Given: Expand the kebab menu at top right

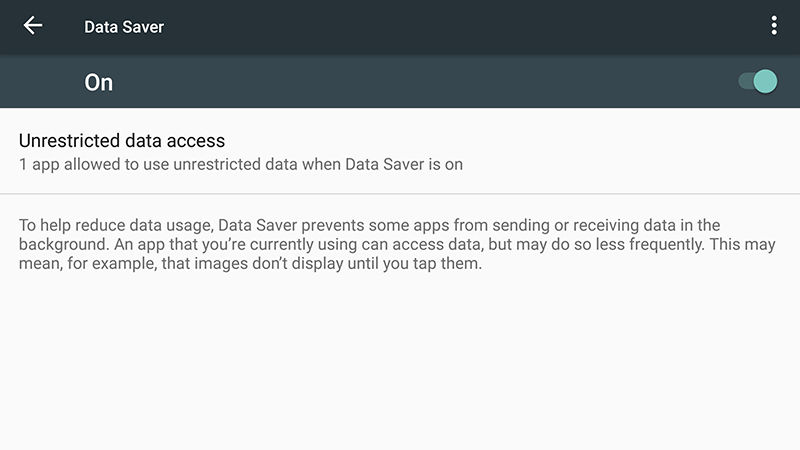Looking at the screenshot, I should point(774,26).
